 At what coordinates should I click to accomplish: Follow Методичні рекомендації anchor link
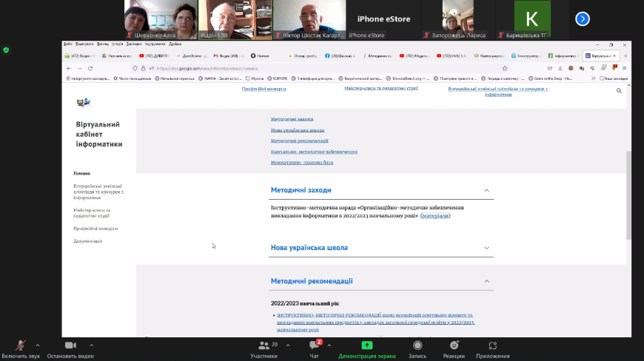pos(299,141)
